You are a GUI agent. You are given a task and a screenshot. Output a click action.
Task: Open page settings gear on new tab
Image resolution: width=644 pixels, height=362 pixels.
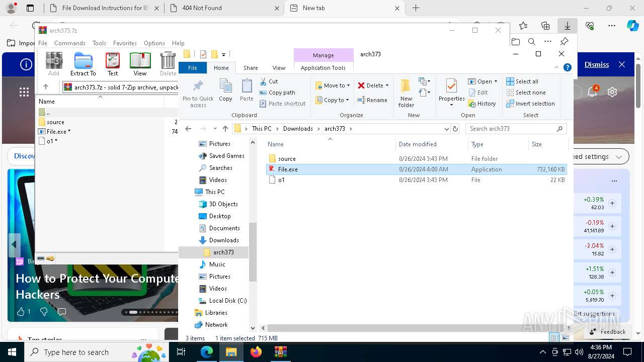pyautogui.click(x=612, y=92)
